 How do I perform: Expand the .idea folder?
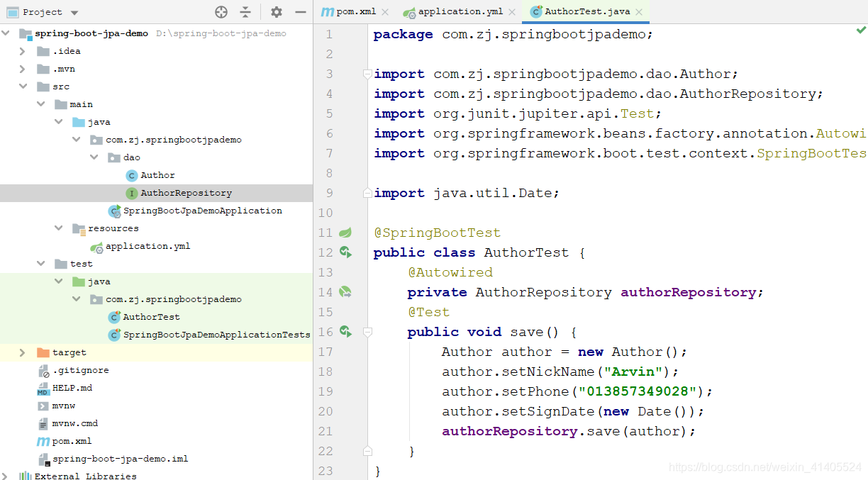[23, 51]
